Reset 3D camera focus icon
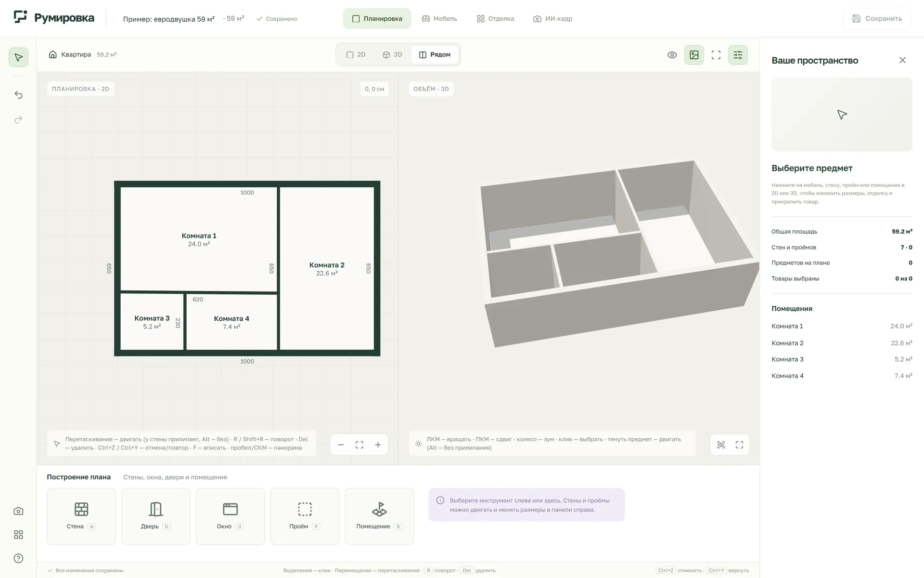Screen dimensions: 924x578 coord(721,445)
